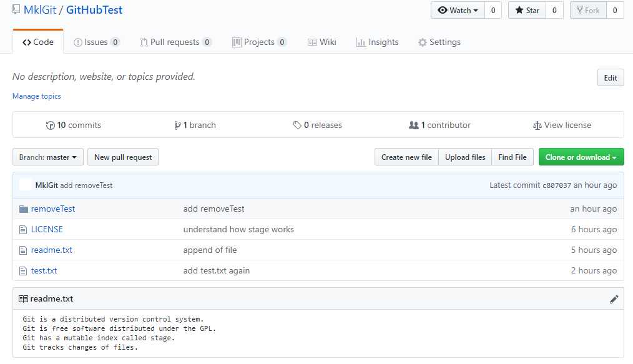This screenshot has height=364, width=633.
Task: Click New pull request button
Action: pos(123,157)
